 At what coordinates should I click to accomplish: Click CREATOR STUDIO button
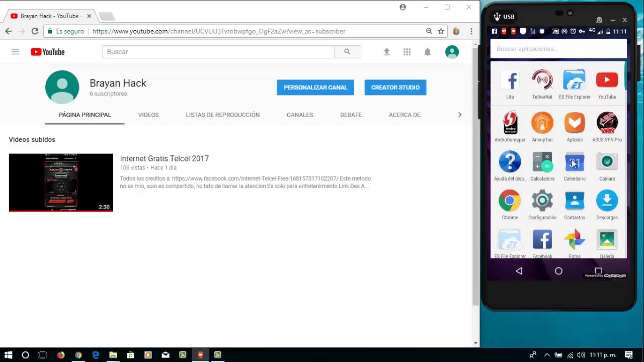(395, 87)
